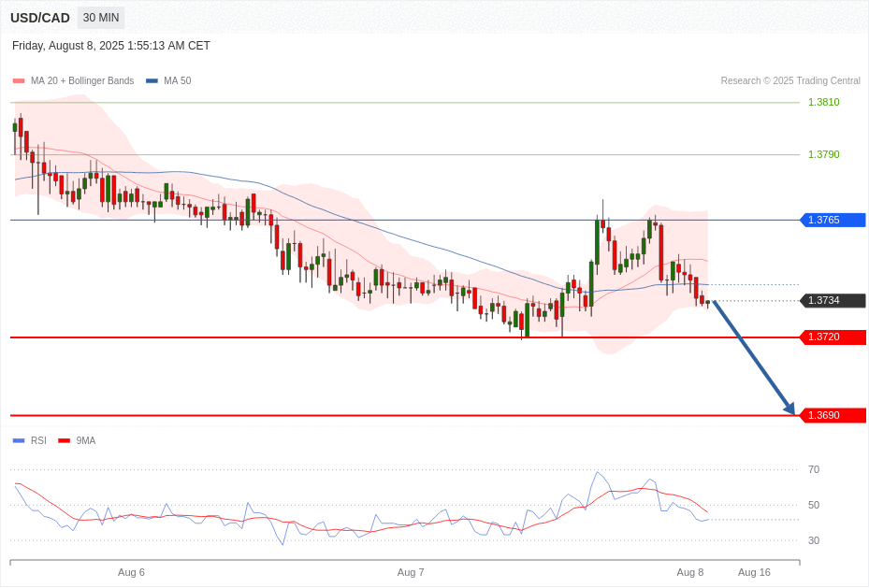The width and height of the screenshot is (869, 588).
Task: Select the red 1.3720 support price tag
Action: [x=833, y=337]
